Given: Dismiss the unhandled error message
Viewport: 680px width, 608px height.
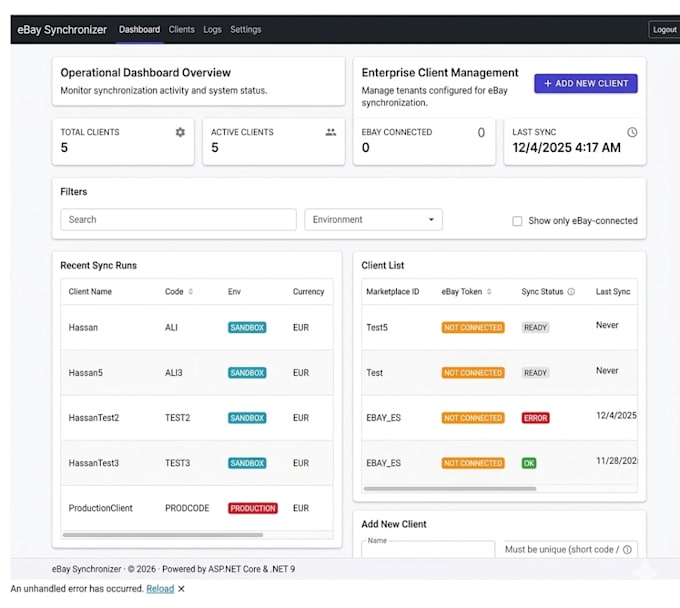Looking at the screenshot, I should [181, 588].
